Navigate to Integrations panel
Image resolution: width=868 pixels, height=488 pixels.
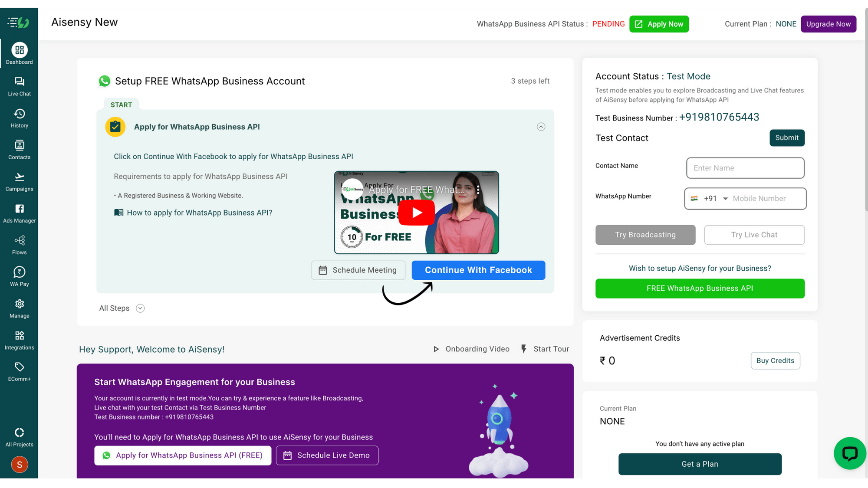[x=19, y=340]
